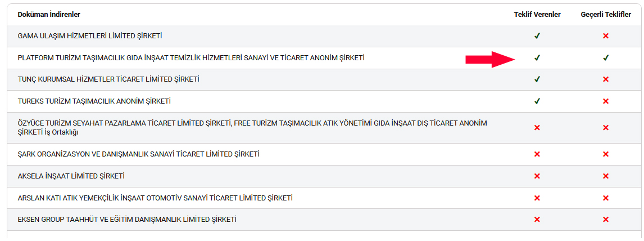Click ŞARK ORGANİZASYON's red cross under Geçerli Teklifler
Image resolution: width=644 pixels, height=241 pixels.
606,154
